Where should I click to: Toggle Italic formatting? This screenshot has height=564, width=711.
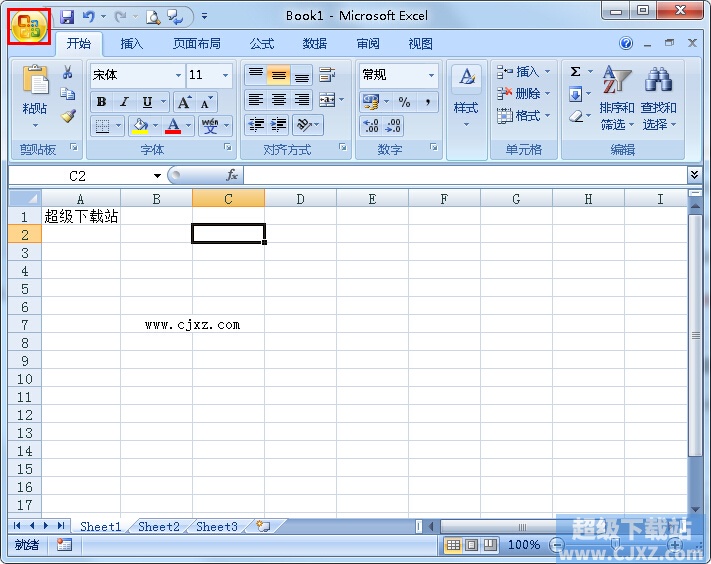point(124,102)
